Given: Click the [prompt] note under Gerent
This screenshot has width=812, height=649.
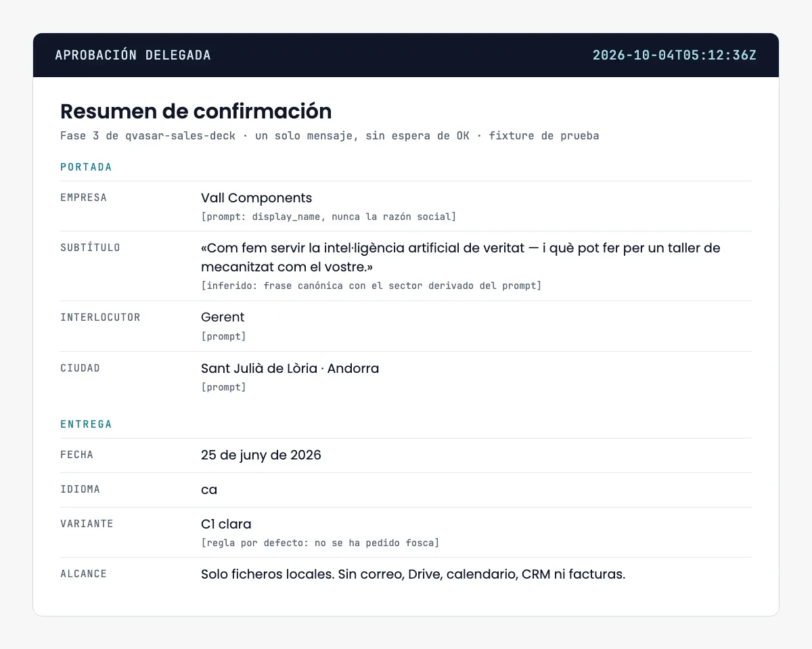Looking at the screenshot, I should tap(223, 336).
